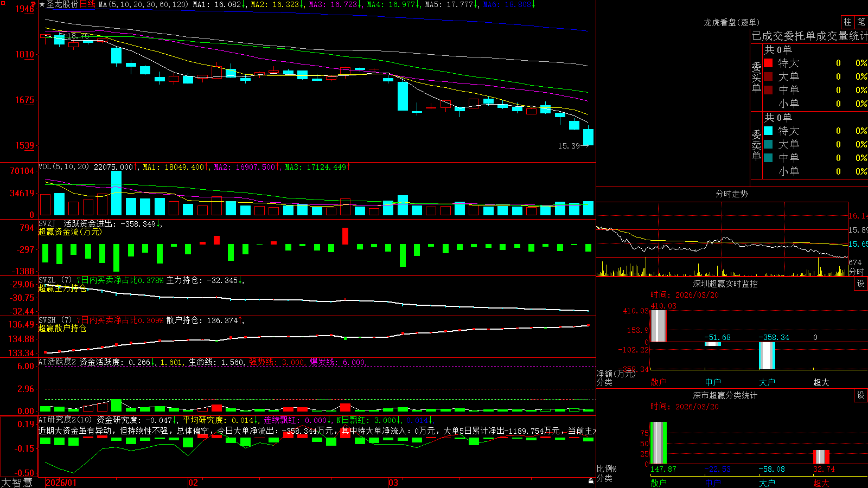Click the 02 month marker on the time axis
868x488 pixels.
(193, 483)
